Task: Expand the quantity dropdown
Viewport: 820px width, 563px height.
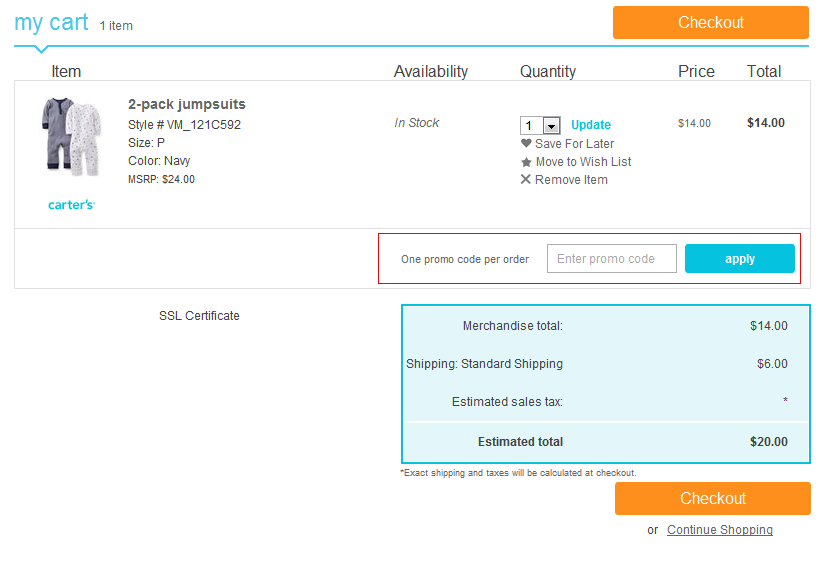Action: [x=551, y=126]
